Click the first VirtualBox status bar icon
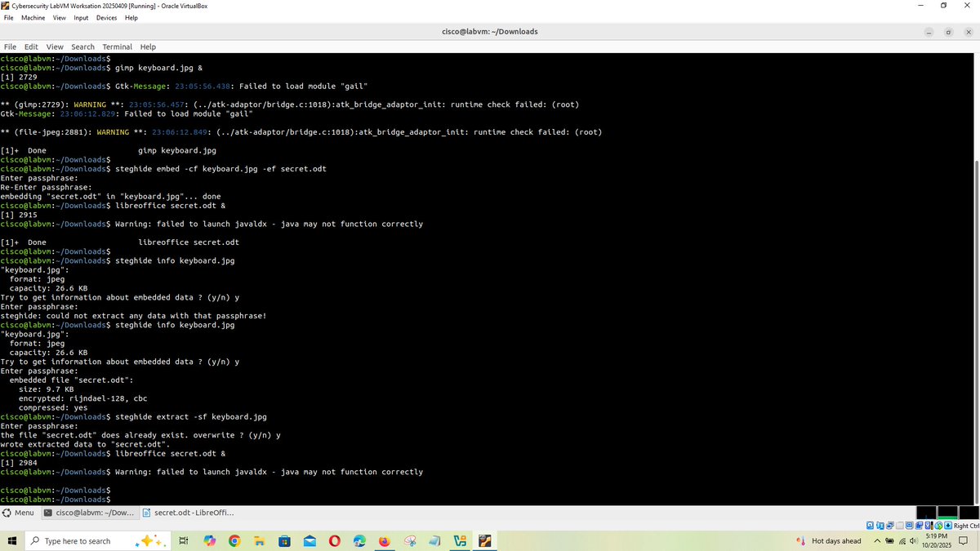980x551 pixels. coord(870,526)
